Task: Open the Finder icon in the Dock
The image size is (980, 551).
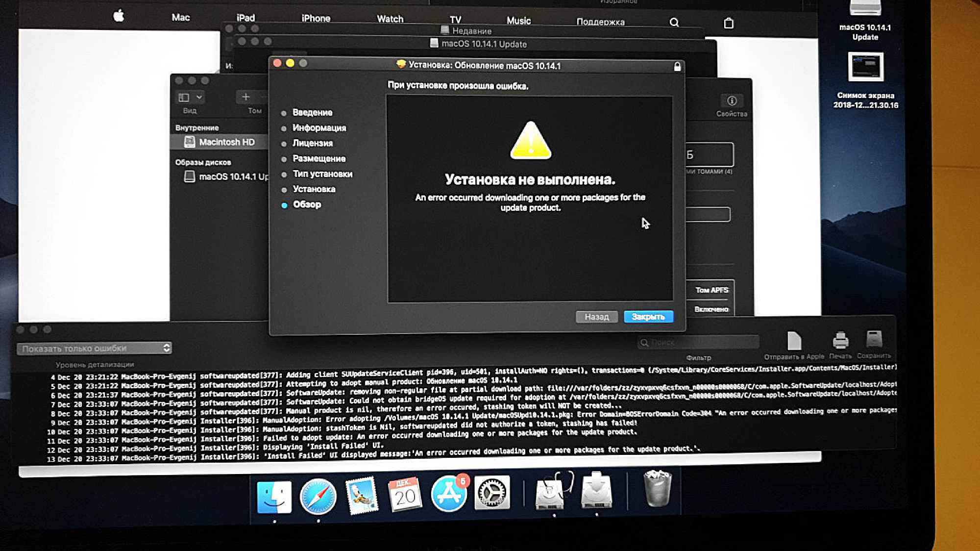Action: pyautogui.click(x=274, y=496)
